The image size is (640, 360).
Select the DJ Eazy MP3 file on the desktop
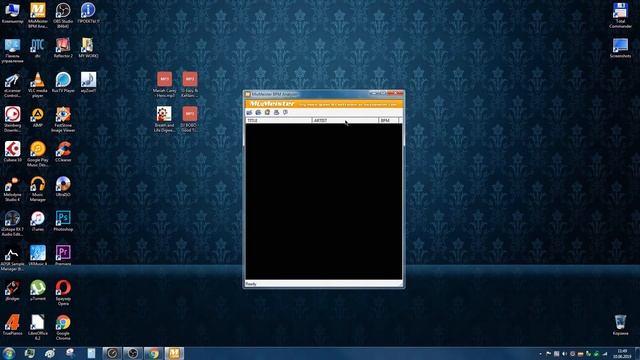[x=189, y=85]
